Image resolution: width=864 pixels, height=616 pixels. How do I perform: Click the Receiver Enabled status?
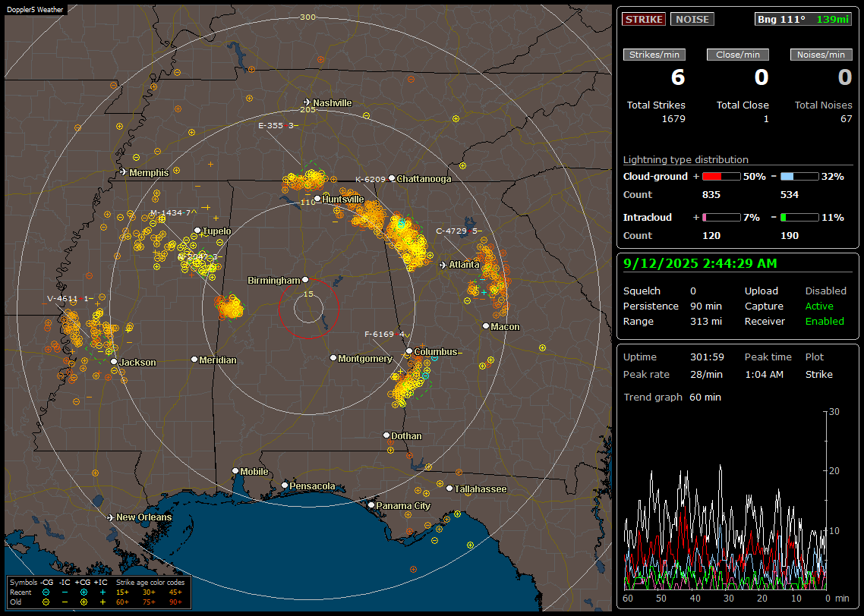pyautogui.click(x=825, y=321)
